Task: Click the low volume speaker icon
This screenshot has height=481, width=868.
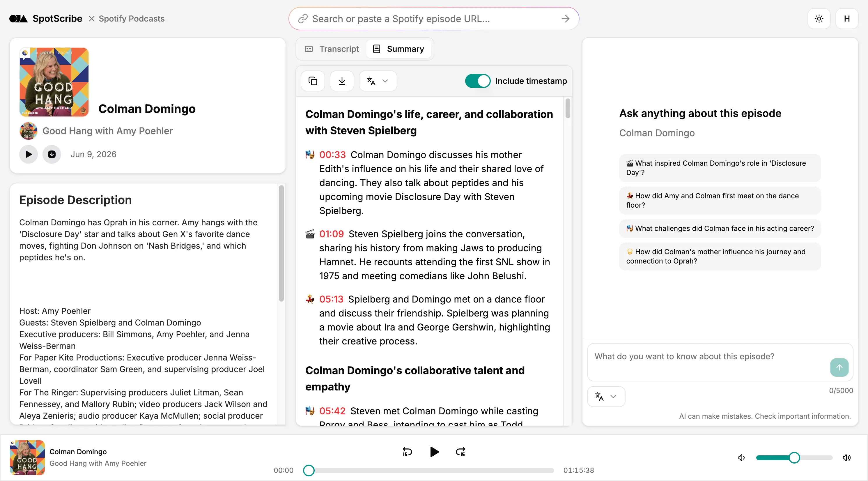Action: coord(741,458)
